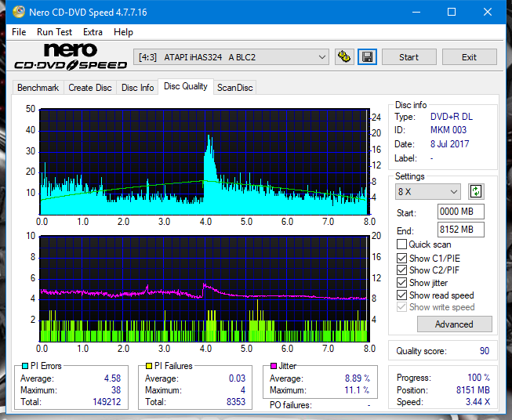
Task: Click the refresh speed settings icon
Action: click(x=476, y=191)
